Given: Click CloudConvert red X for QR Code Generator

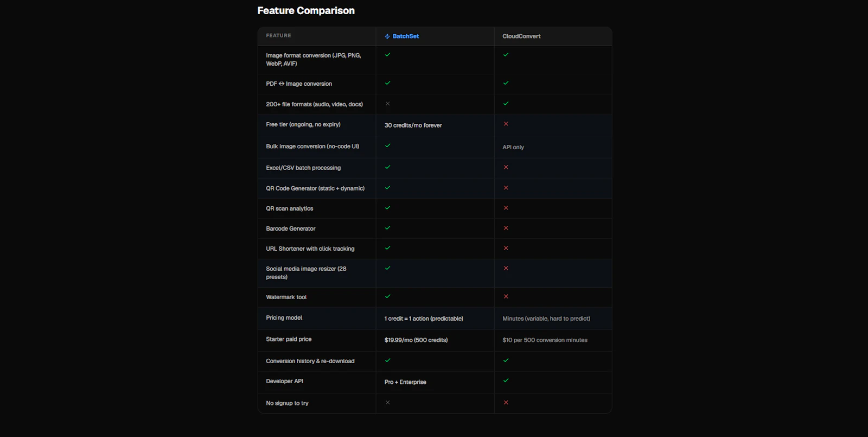Looking at the screenshot, I should pos(506,188).
